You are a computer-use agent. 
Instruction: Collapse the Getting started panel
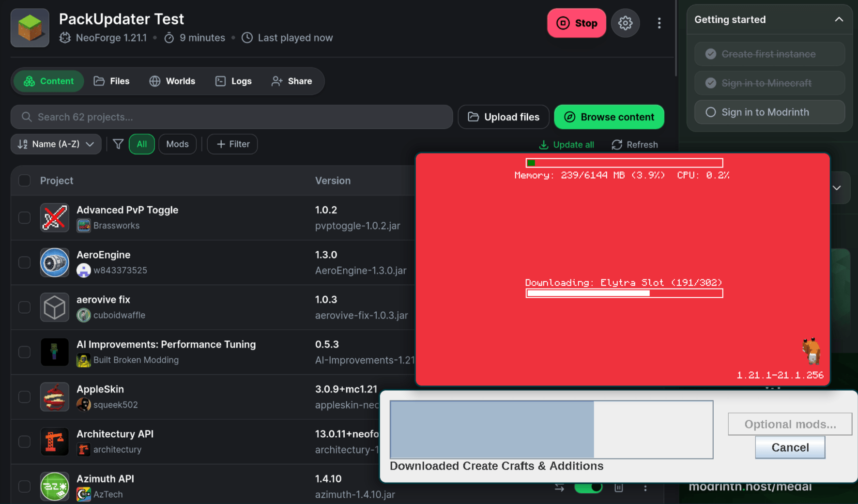tap(839, 19)
